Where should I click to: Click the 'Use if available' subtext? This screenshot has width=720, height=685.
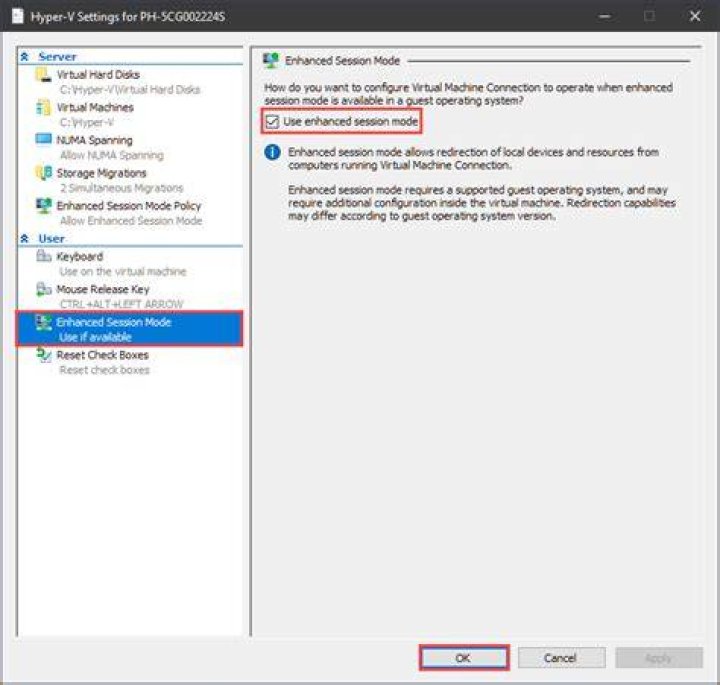(x=95, y=337)
